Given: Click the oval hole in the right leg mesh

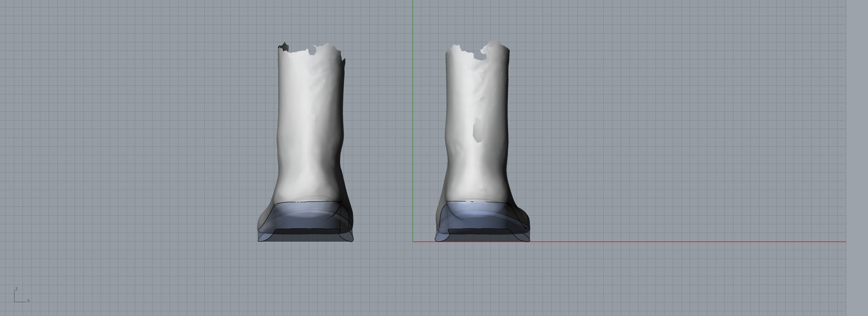Looking at the screenshot, I should pos(479,129).
